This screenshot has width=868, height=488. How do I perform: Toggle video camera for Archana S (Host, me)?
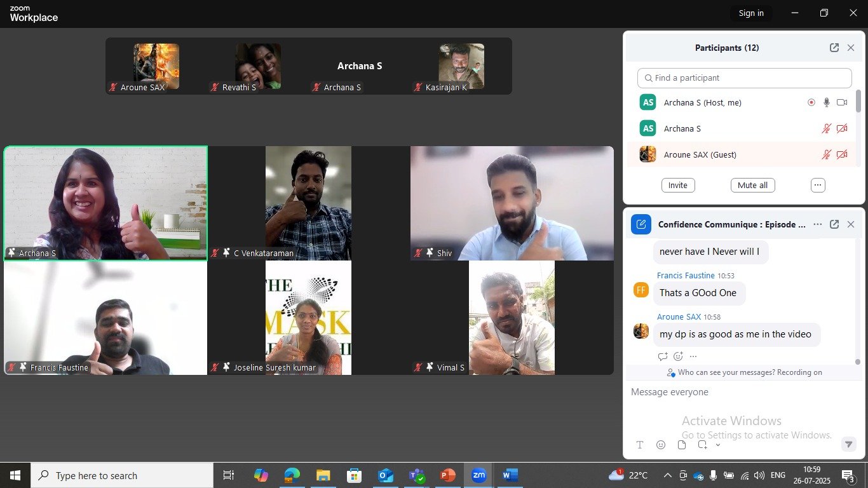pos(842,102)
